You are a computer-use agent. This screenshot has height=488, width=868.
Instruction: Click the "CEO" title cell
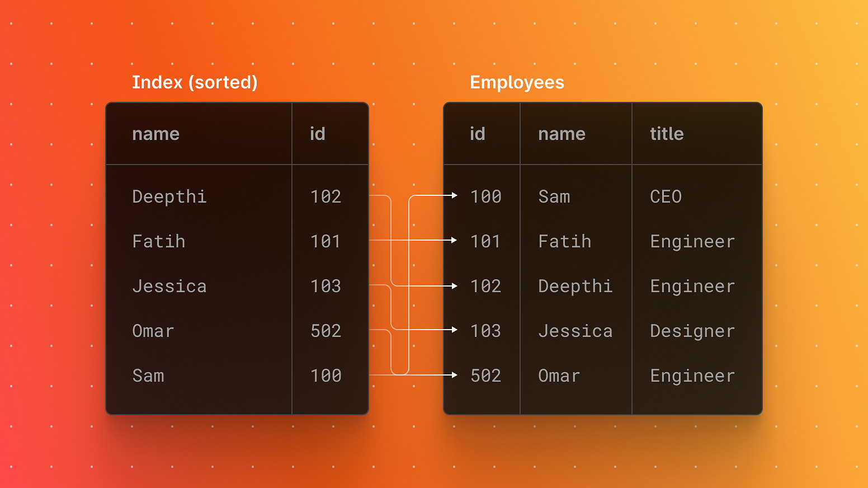[666, 196]
